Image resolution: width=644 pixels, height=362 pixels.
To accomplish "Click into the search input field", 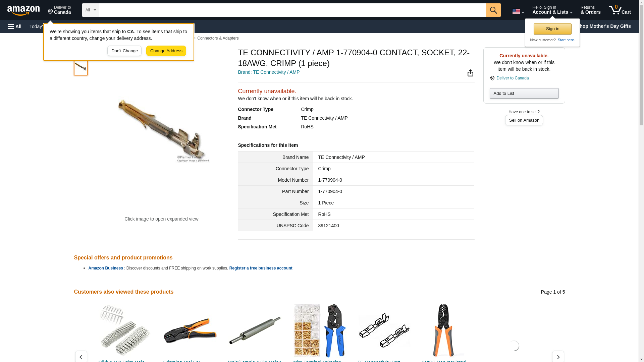I will (292, 10).
